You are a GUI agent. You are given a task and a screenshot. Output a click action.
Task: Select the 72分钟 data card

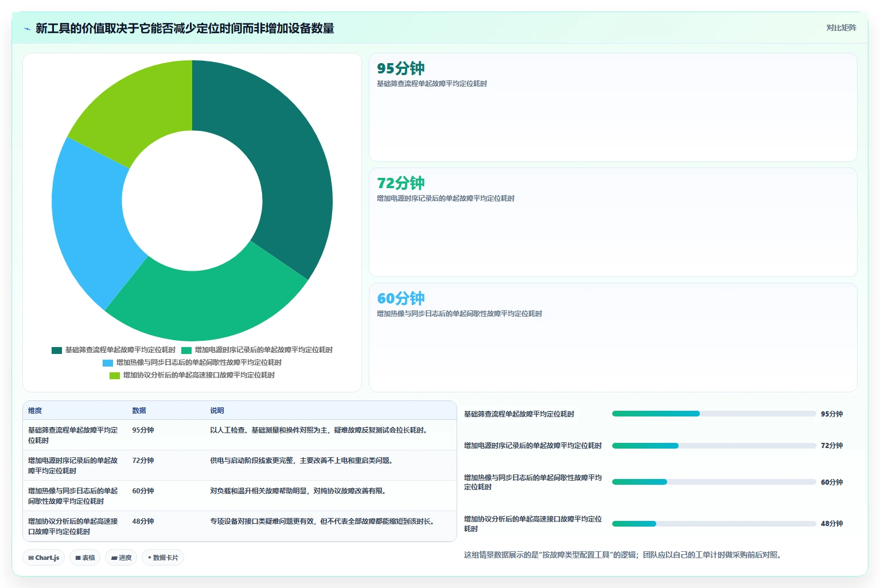(x=613, y=222)
